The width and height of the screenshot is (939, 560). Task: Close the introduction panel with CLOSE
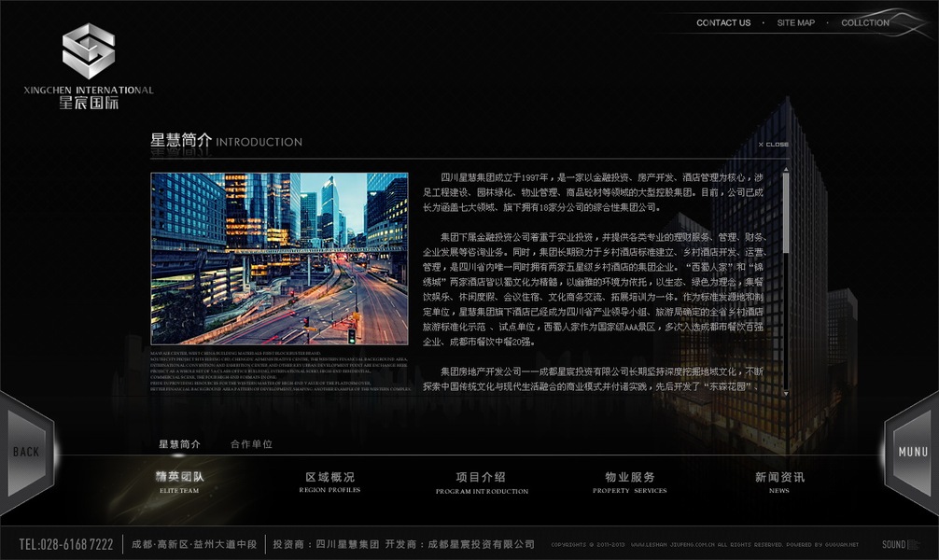[x=774, y=145]
